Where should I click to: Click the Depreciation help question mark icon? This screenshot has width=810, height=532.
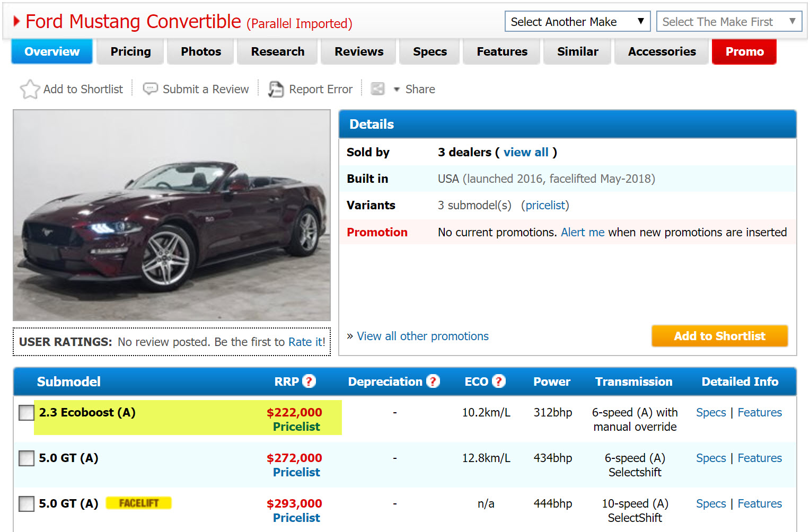pyautogui.click(x=433, y=381)
